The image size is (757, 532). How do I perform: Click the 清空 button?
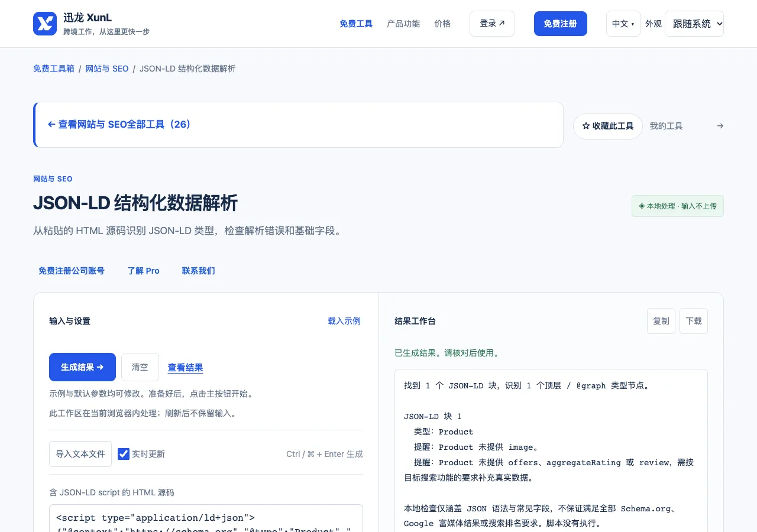tap(140, 367)
